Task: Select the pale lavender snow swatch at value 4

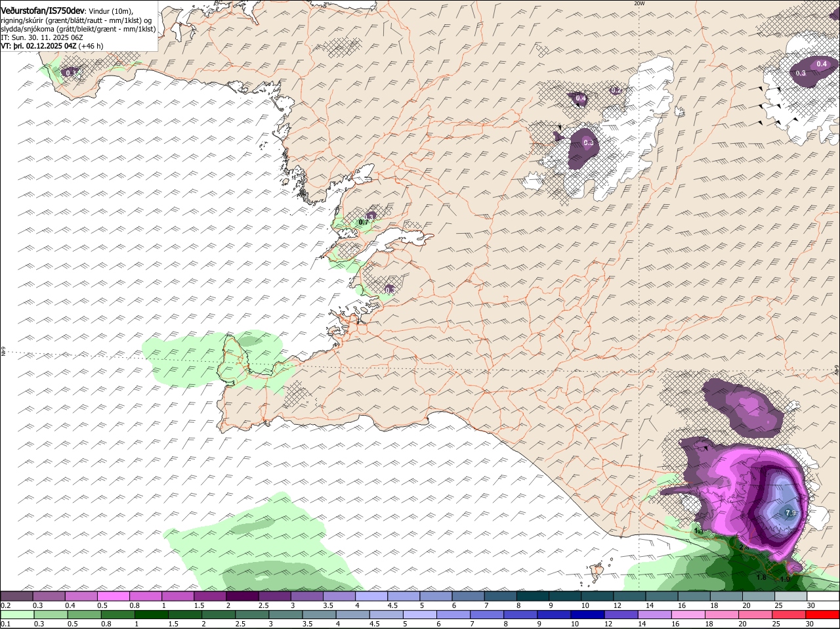Action: (x=371, y=596)
